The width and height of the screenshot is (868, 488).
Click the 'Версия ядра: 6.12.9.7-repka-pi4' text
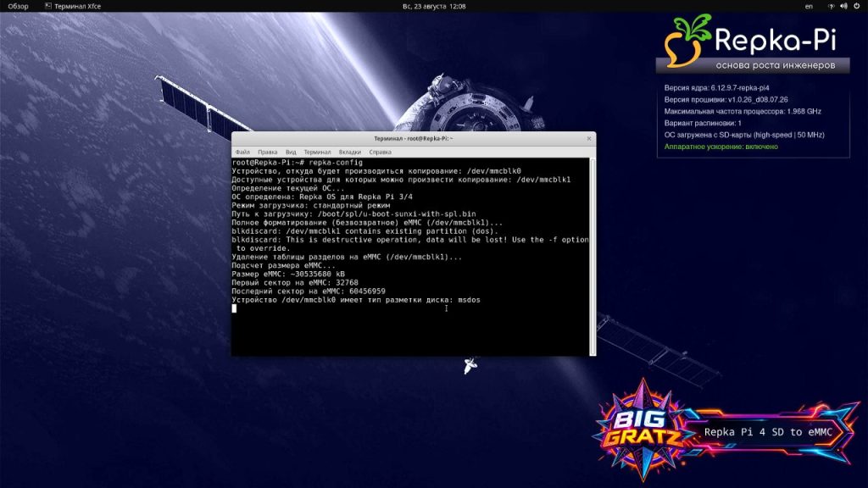tap(716, 87)
